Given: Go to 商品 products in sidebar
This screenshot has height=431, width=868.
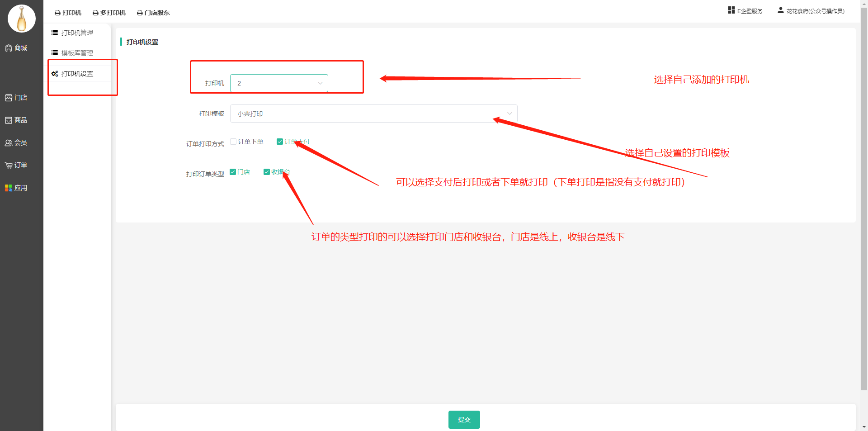Looking at the screenshot, I should pos(16,120).
